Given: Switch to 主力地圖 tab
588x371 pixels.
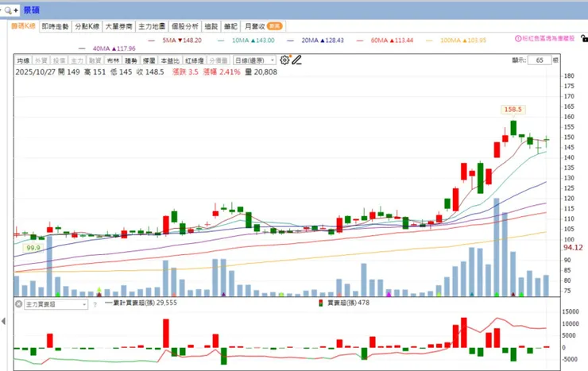Looking at the screenshot, I should click(x=152, y=26).
